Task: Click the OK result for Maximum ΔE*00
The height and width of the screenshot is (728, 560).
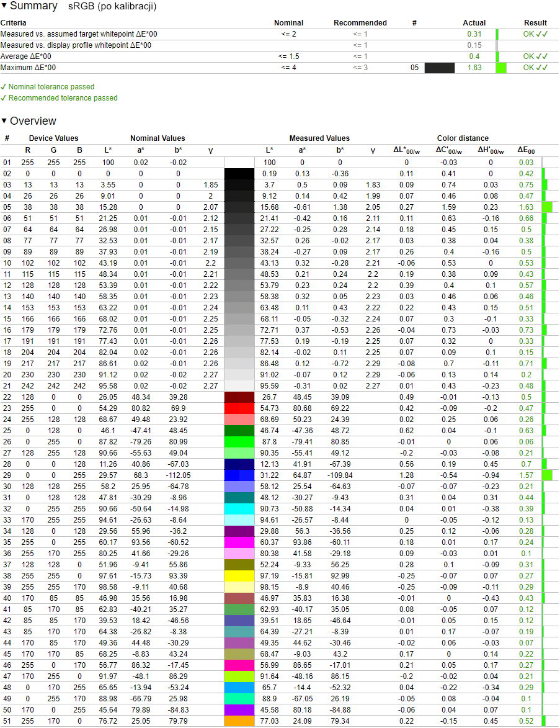Action: [x=535, y=68]
